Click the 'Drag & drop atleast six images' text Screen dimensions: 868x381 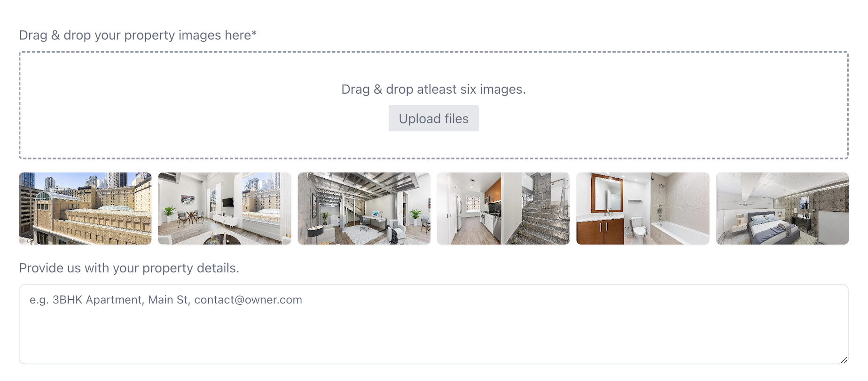point(433,89)
